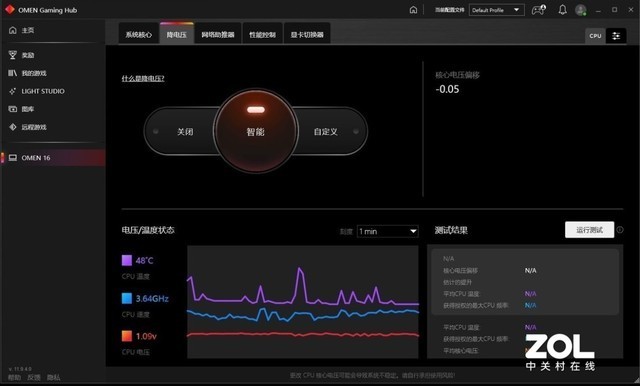Select the 关闭 undervolt mode
The width and height of the screenshot is (640, 386).
coord(185,132)
